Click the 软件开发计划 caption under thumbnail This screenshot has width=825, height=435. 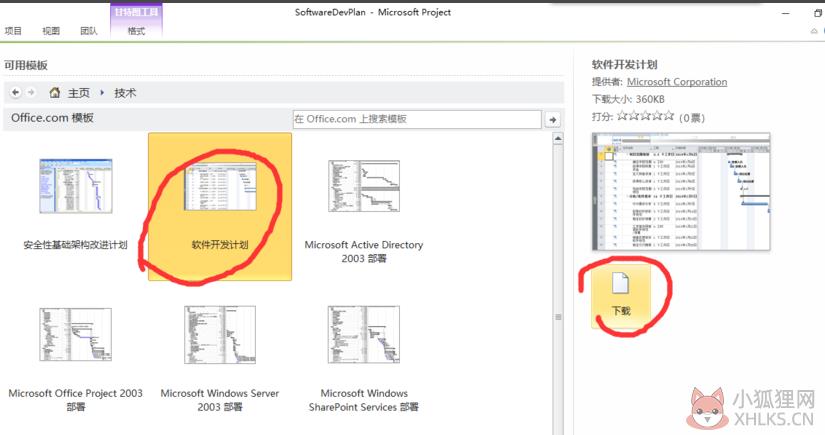coord(220,245)
